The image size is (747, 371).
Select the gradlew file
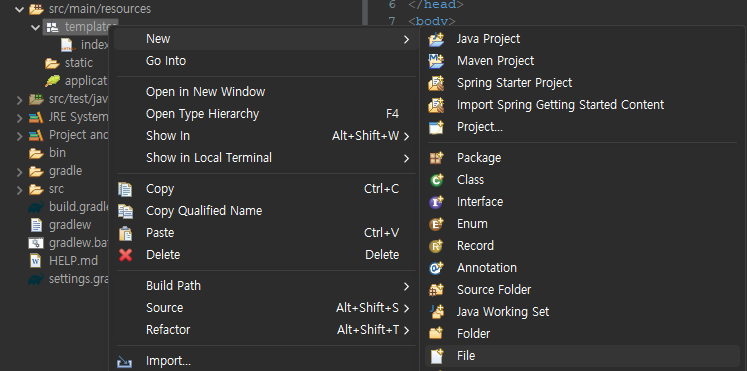pos(70,225)
